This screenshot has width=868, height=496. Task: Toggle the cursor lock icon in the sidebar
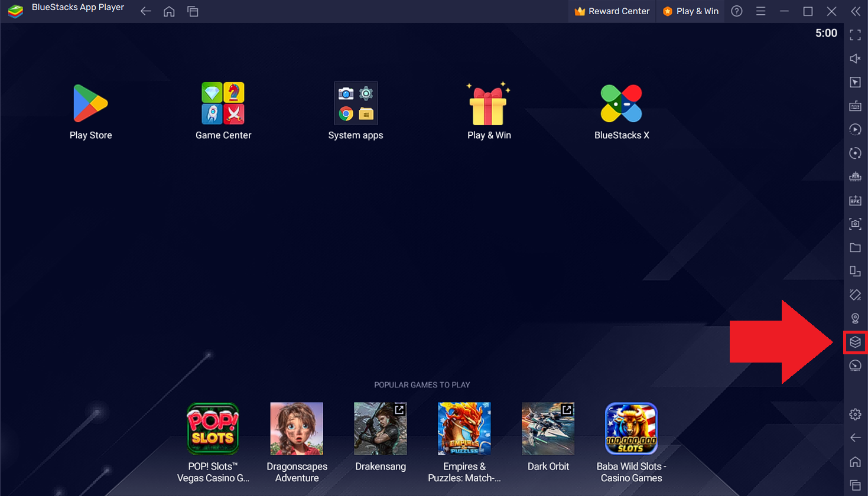855,82
